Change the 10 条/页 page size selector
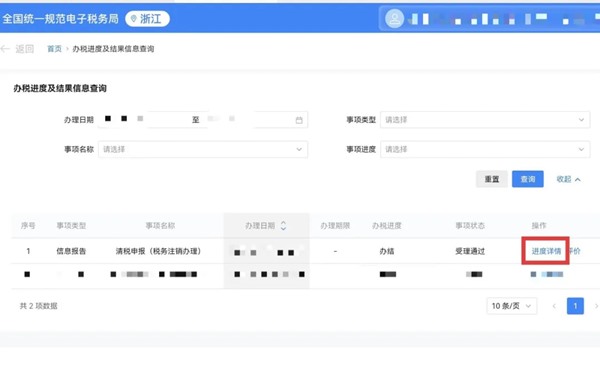 point(512,306)
